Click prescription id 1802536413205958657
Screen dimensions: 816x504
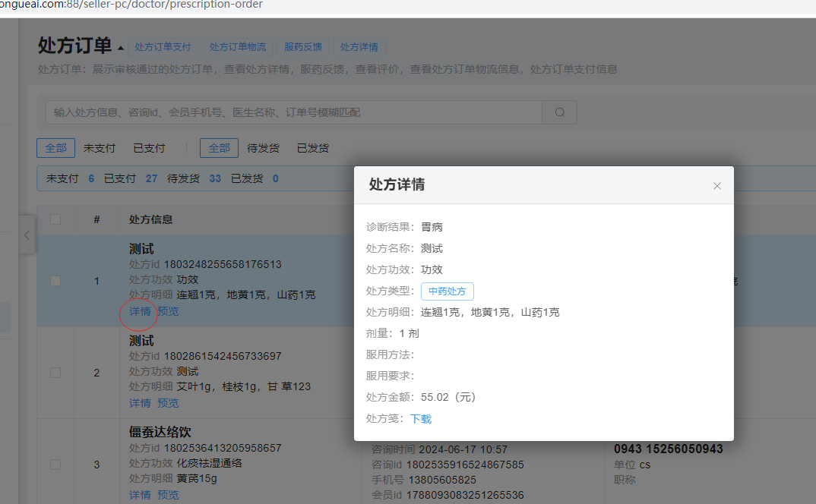coord(223,448)
